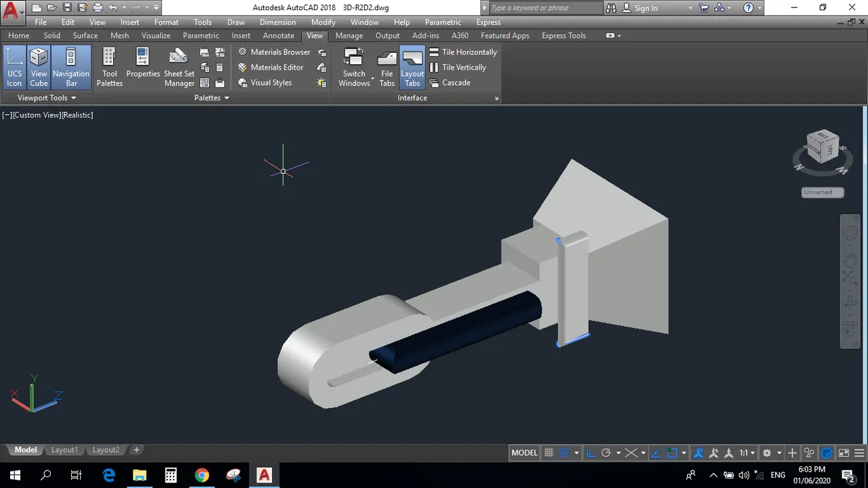Viewport: 868px width, 488px height.
Task: Open the Switch Windows dropdown arrow
Action: (373, 79)
